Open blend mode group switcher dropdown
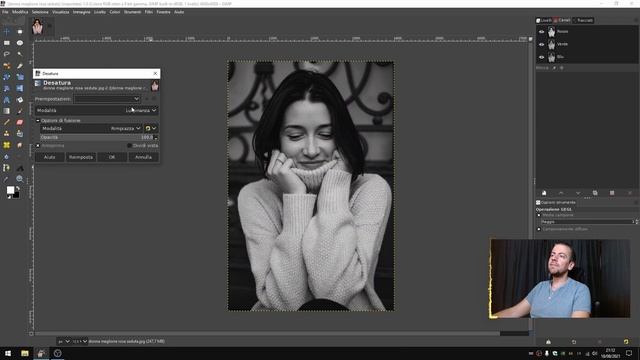This screenshot has height=360, width=640. [x=151, y=129]
